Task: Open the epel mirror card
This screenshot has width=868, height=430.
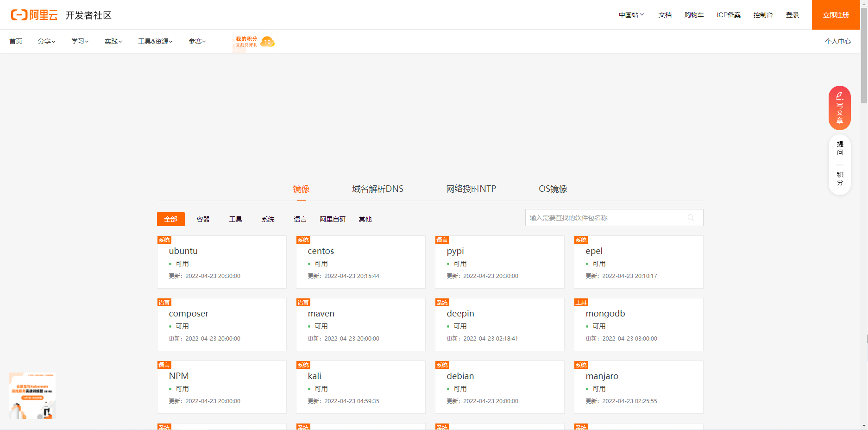Action: [639, 262]
